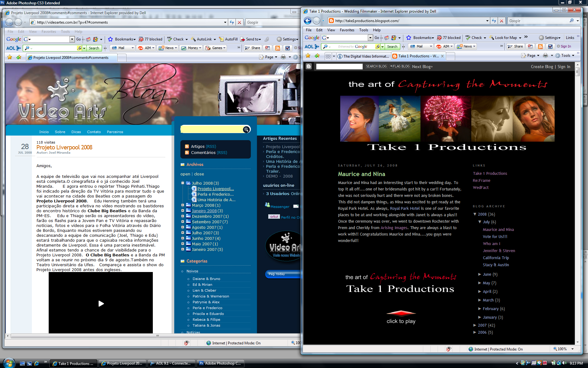Open Favorites menu in Take 1 window

(347, 30)
